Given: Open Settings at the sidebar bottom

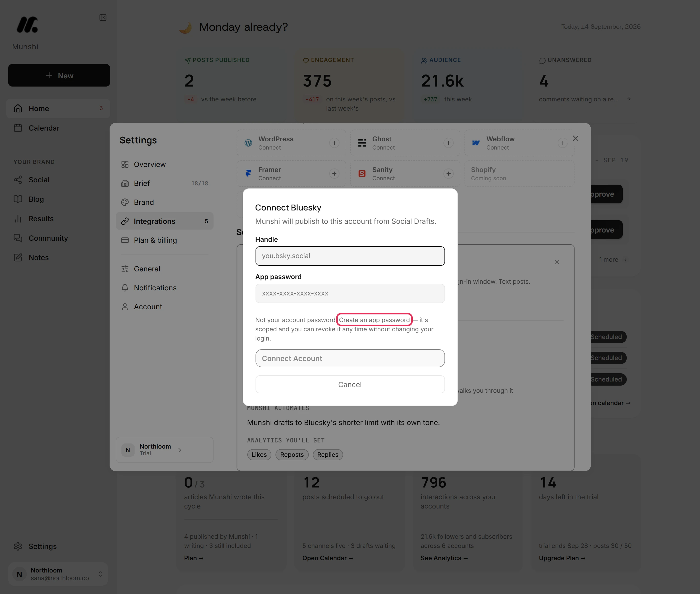Looking at the screenshot, I should click(58, 546).
